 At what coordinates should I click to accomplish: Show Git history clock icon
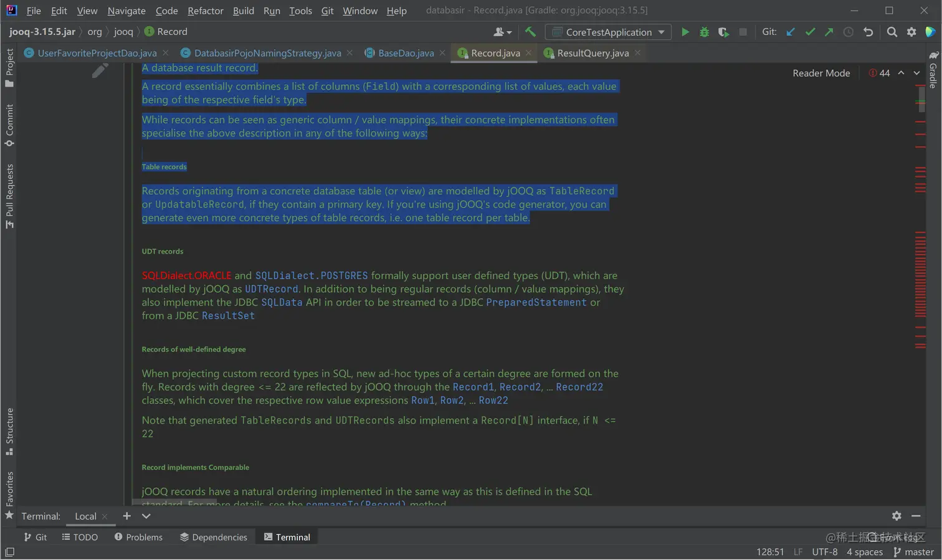[x=849, y=32]
